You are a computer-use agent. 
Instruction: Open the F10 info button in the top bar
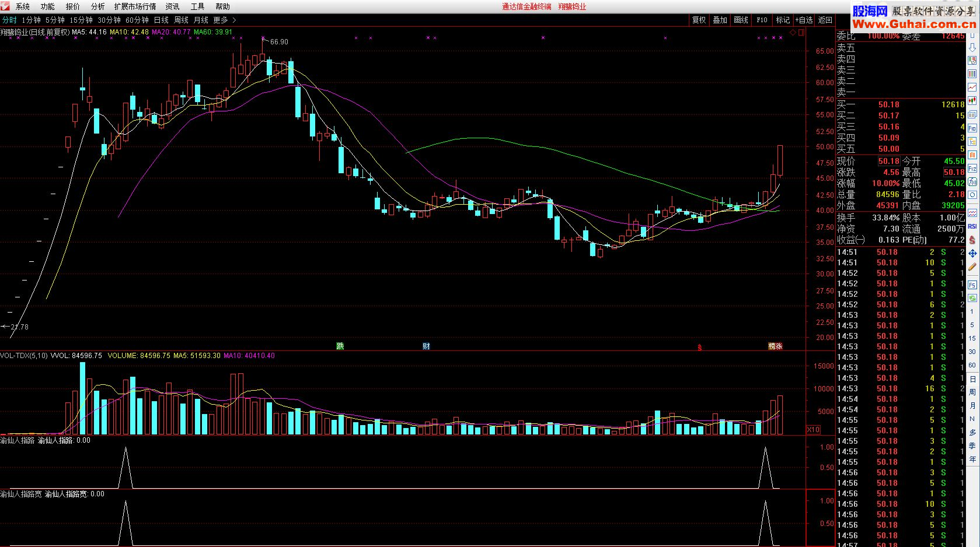pyautogui.click(x=762, y=20)
